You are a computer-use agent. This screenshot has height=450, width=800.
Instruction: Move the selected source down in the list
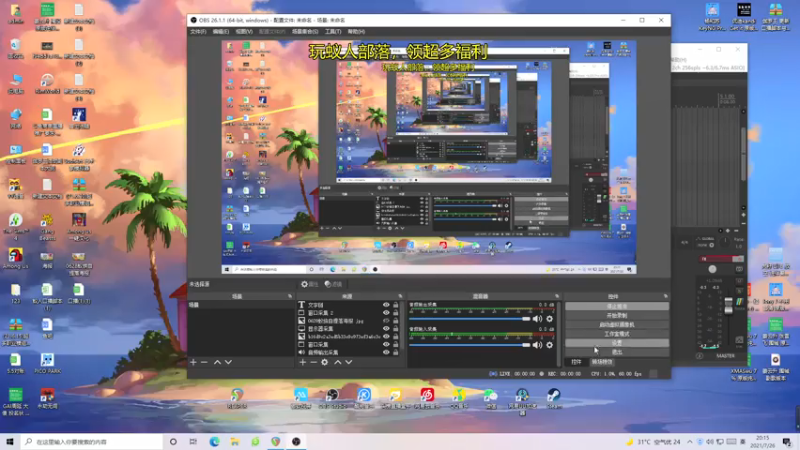tap(348, 362)
